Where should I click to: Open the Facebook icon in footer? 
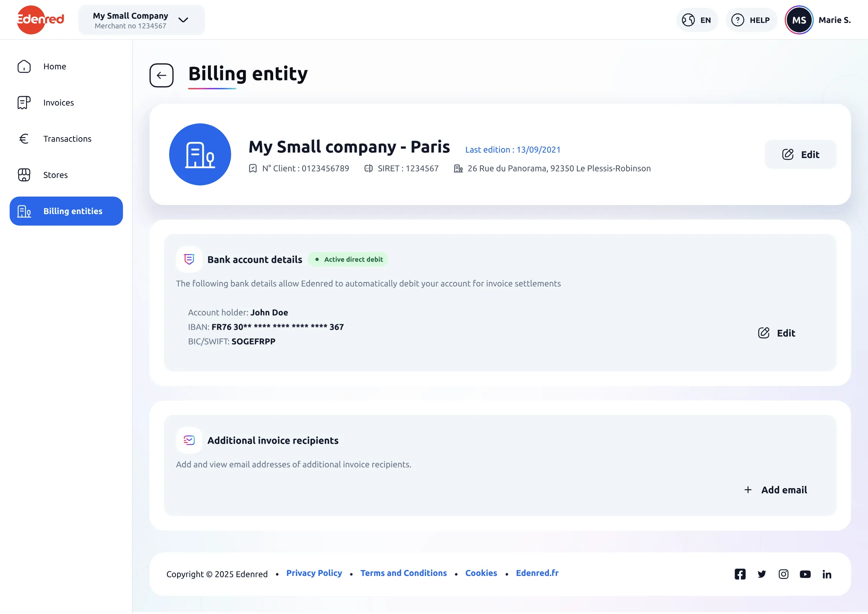point(740,574)
